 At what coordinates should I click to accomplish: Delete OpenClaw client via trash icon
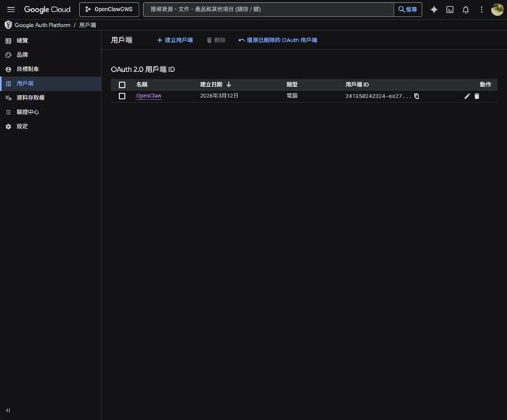click(x=477, y=96)
